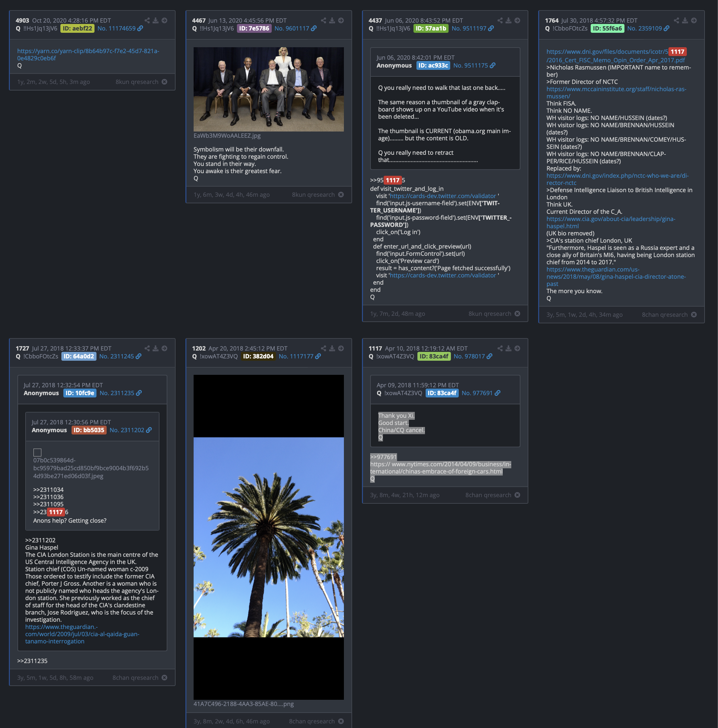Click chain icon beside No. 2311245
Image resolution: width=718 pixels, height=728 pixels.
point(138,356)
